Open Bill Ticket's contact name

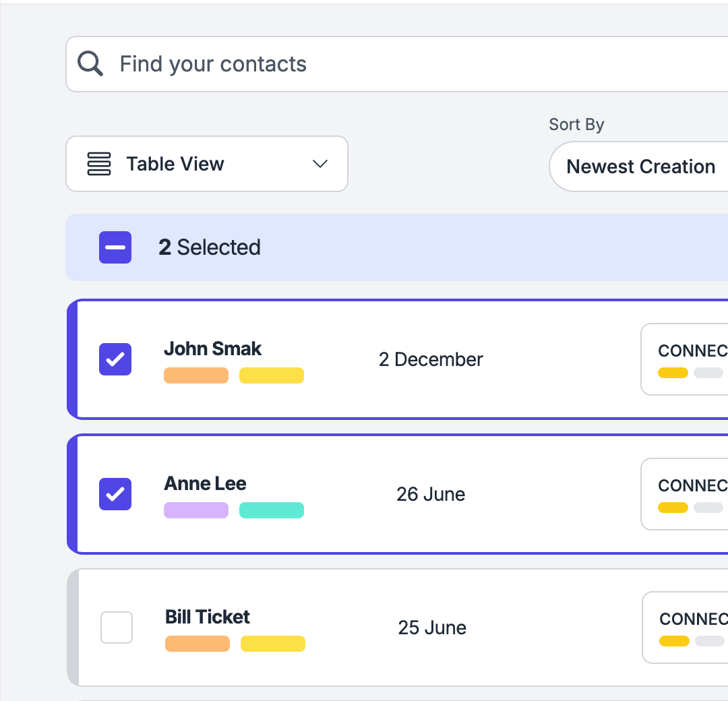tap(208, 617)
